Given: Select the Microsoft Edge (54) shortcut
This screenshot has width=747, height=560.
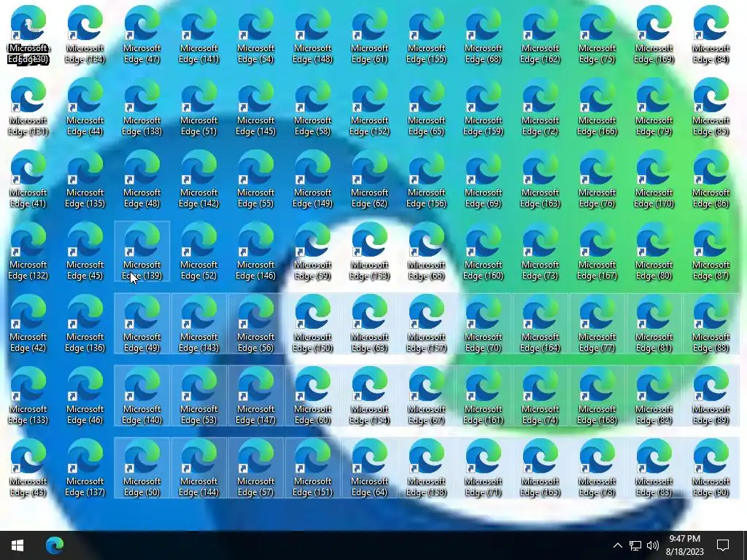Looking at the screenshot, I should pyautogui.click(x=256, y=34).
